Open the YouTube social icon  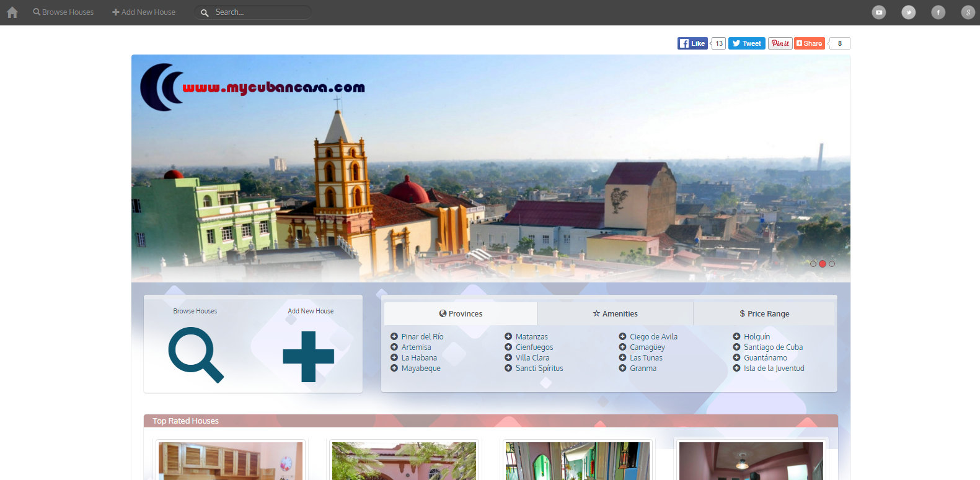[879, 12]
